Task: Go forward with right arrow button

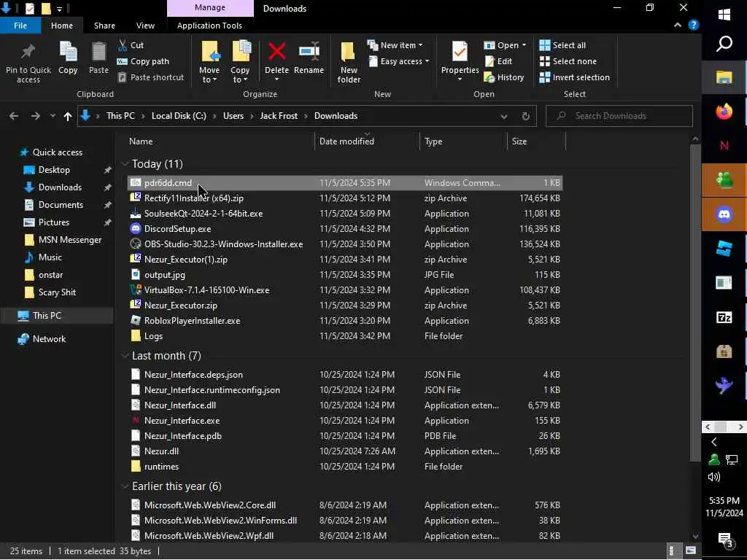Action: (35, 116)
